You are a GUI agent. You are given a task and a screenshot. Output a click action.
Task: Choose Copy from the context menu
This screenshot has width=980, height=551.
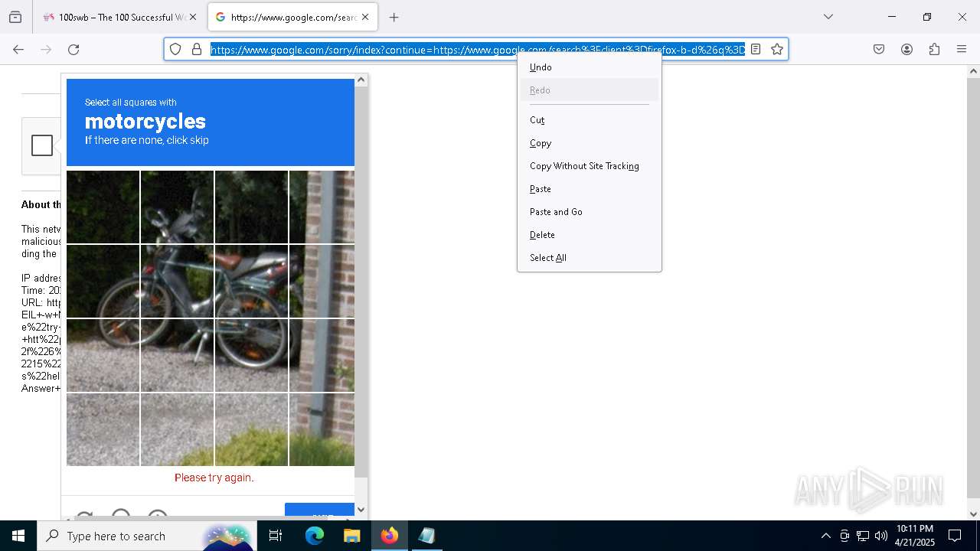[x=589, y=143]
